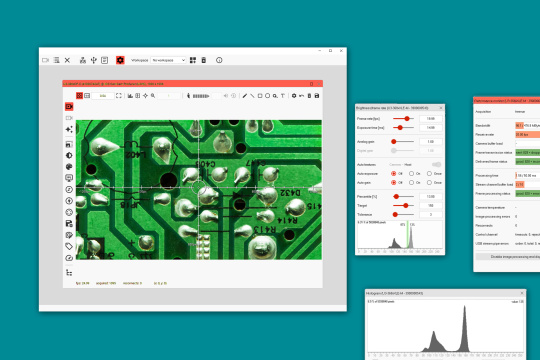Click the Tolerance value field
The height and width of the screenshot is (360, 540).
(x=430, y=215)
